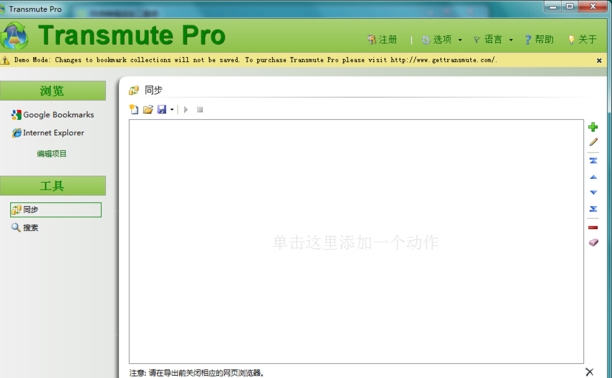
Task: Click the warning icon in demo banner
Action: pos(5,60)
